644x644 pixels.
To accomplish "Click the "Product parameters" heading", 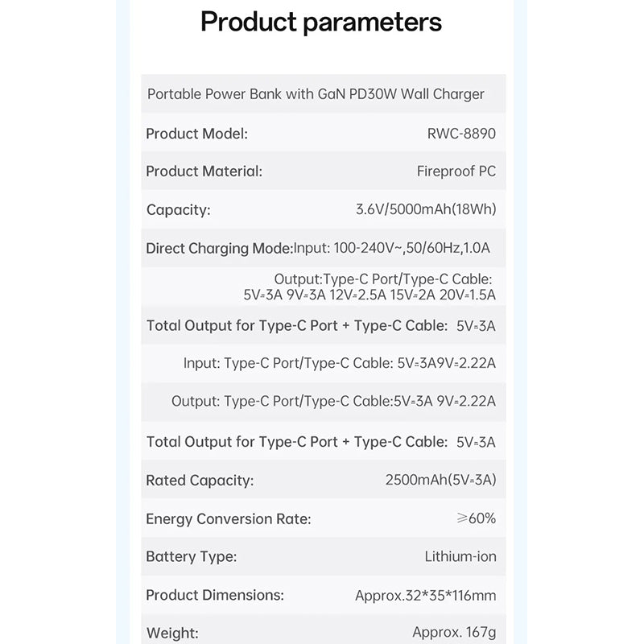I will (x=321, y=22).
